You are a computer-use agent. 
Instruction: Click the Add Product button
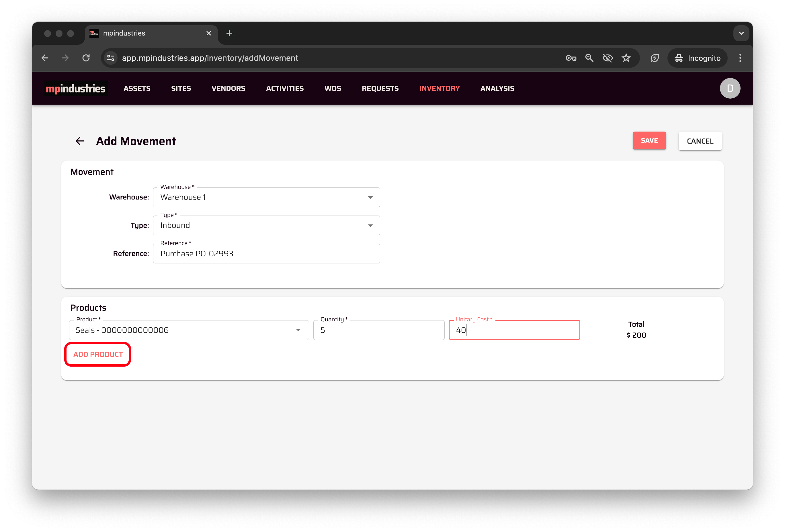coord(98,354)
